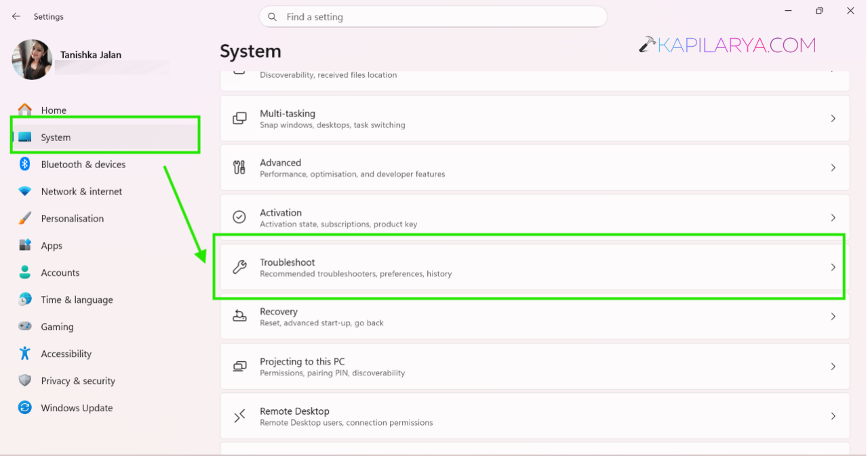868x456 pixels.
Task: Click the Time & language globe icon
Action: click(25, 299)
